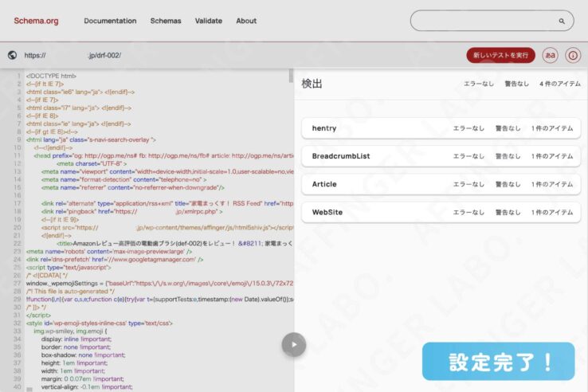Click the 検出 heading
Viewport: 588px width, 392px height.
point(312,84)
